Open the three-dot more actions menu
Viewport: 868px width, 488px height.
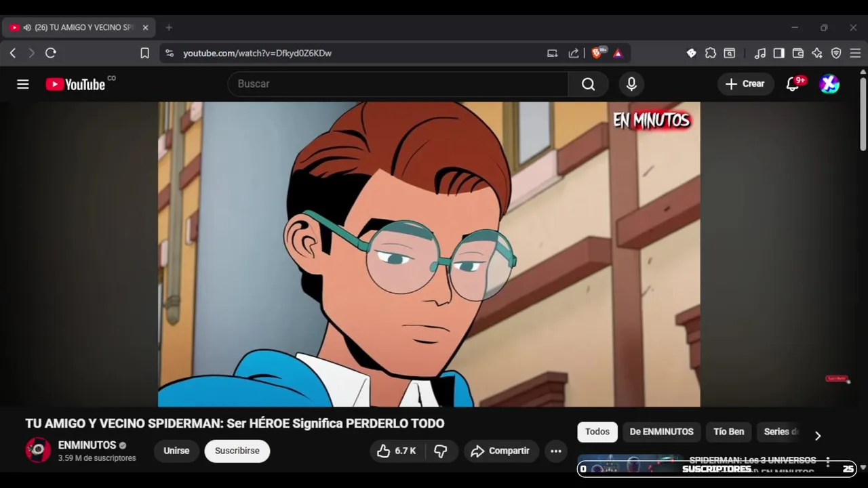click(556, 451)
